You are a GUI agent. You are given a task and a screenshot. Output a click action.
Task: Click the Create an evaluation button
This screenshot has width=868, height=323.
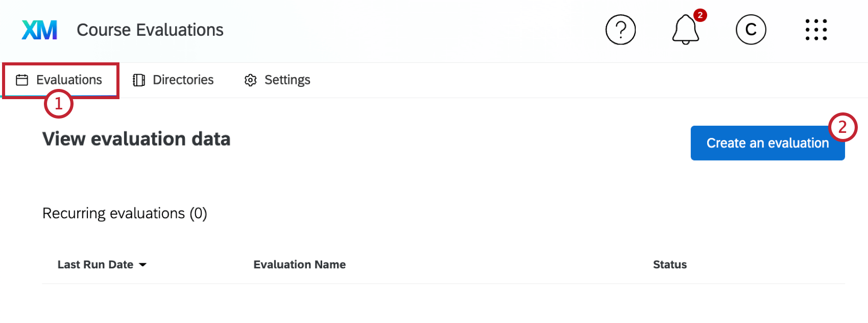point(767,143)
